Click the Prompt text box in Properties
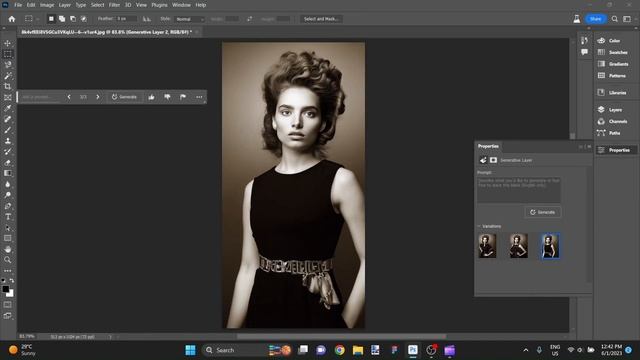The image size is (640, 360). (x=519, y=190)
